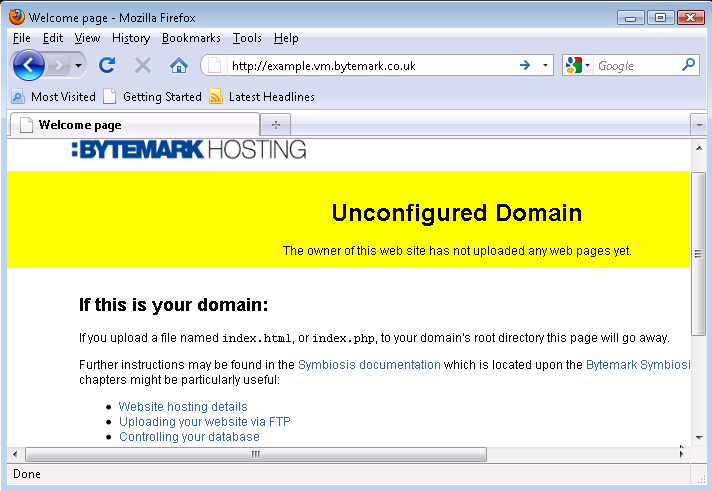Open the View menu
Screen dimensions: 712x491
87,38
